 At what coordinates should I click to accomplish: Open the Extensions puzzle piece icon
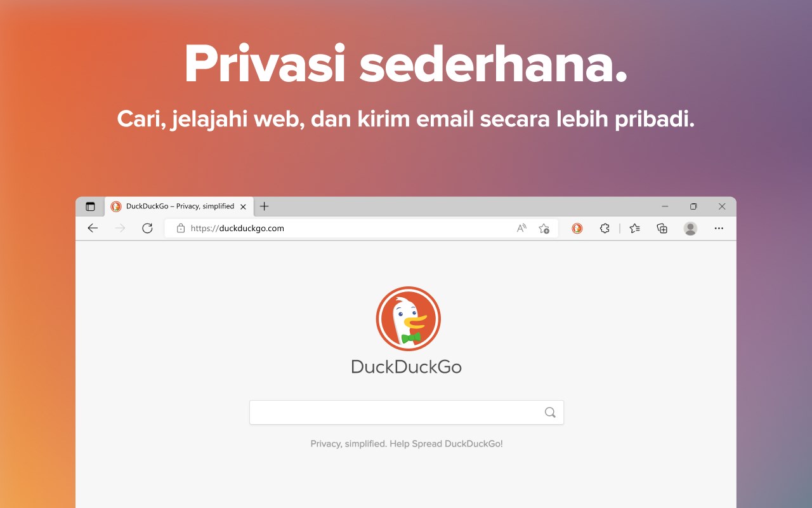[x=605, y=228]
